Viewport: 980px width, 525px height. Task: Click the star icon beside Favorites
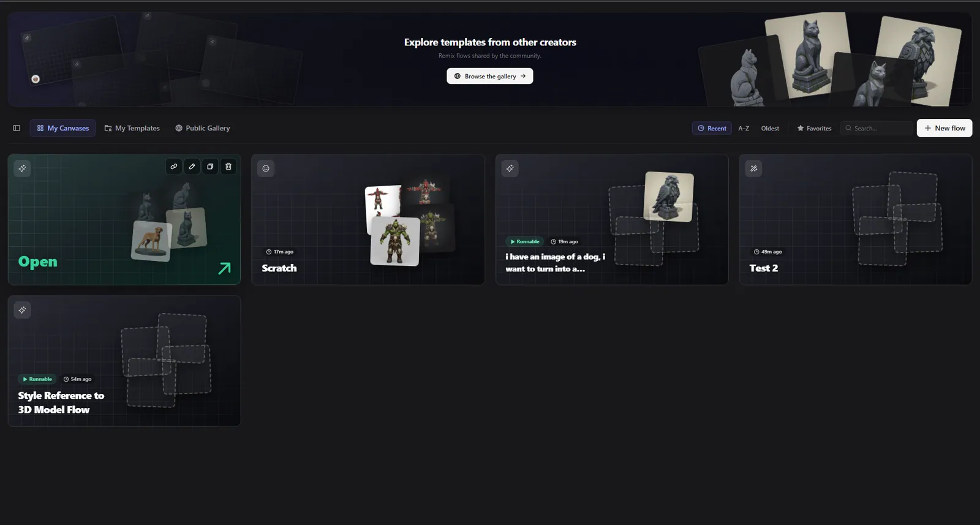pos(800,128)
